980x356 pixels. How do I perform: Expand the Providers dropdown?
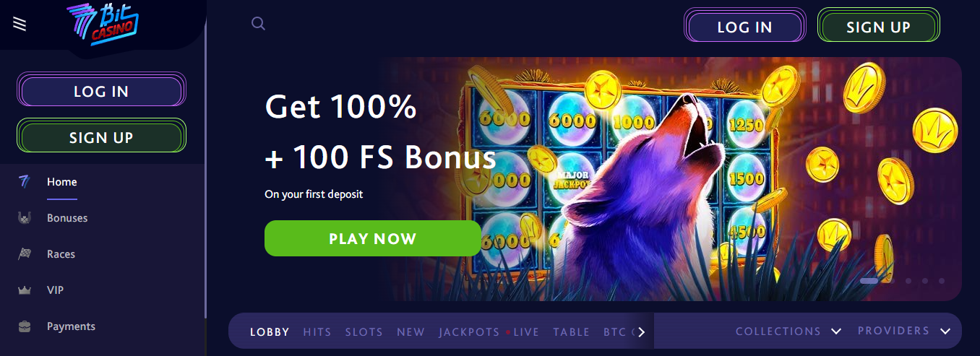pos(904,331)
